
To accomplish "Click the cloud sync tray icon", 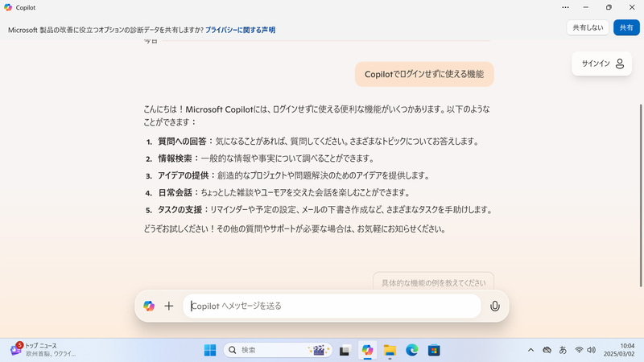I will (x=547, y=350).
